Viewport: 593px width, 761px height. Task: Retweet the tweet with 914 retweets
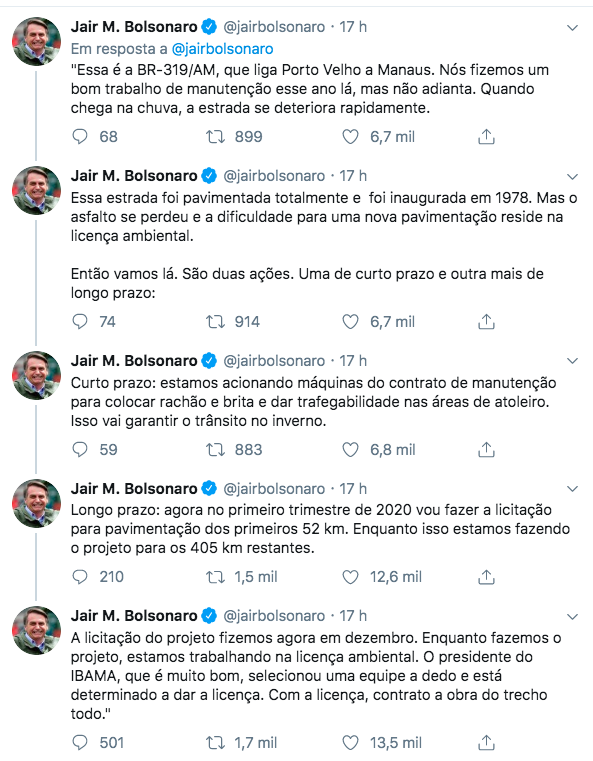[215, 322]
